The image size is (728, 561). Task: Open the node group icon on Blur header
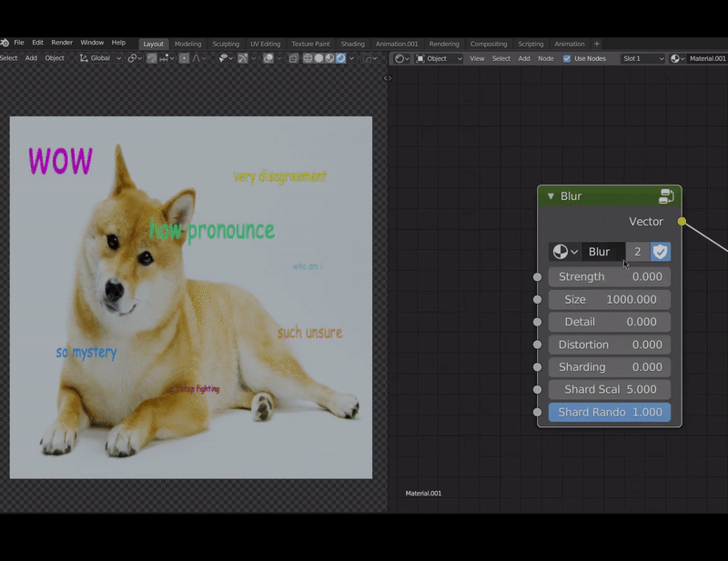click(x=666, y=196)
